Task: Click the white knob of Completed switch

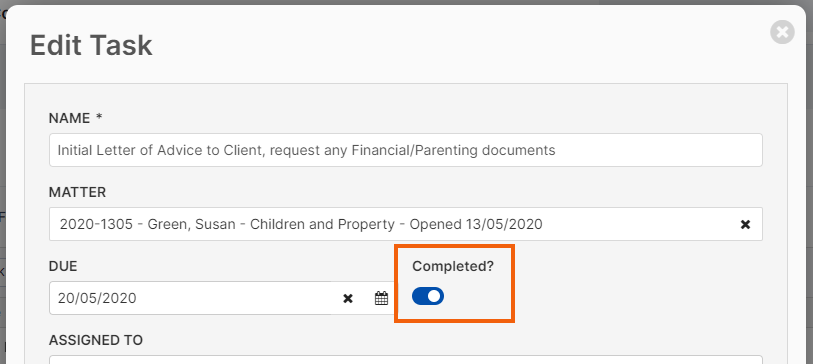Action: [x=434, y=296]
